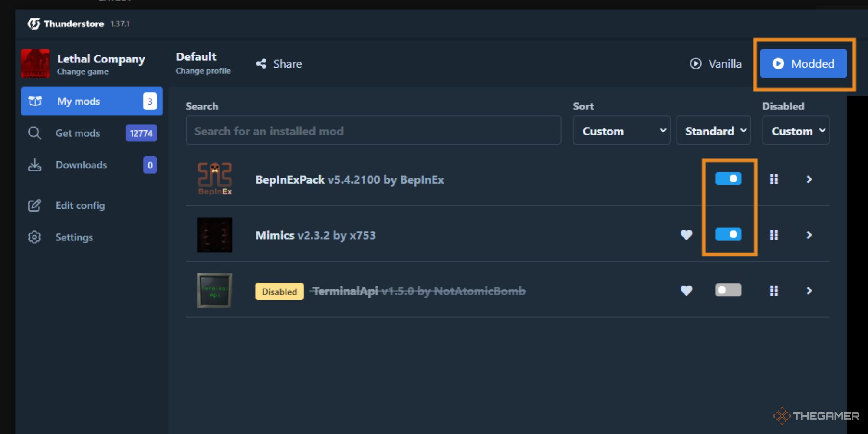Click the Modded play icon
868x434 pixels.
coord(778,64)
